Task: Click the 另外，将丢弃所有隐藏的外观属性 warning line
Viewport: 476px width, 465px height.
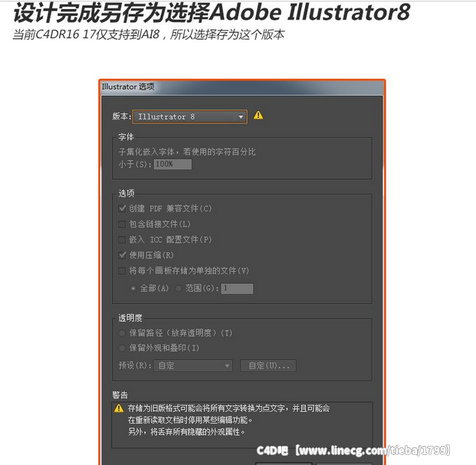Action: click(x=186, y=431)
